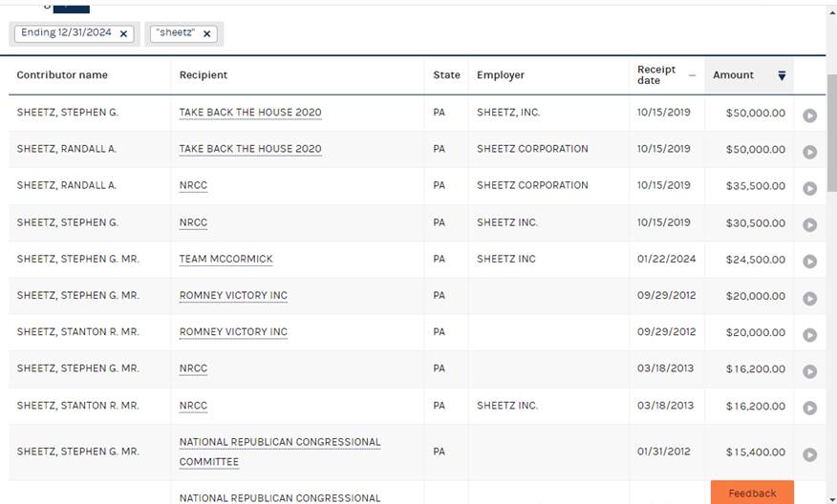Remove the "Ending 12/31/2024" filter tag
837x504 pixels.
tap(125, 33)
